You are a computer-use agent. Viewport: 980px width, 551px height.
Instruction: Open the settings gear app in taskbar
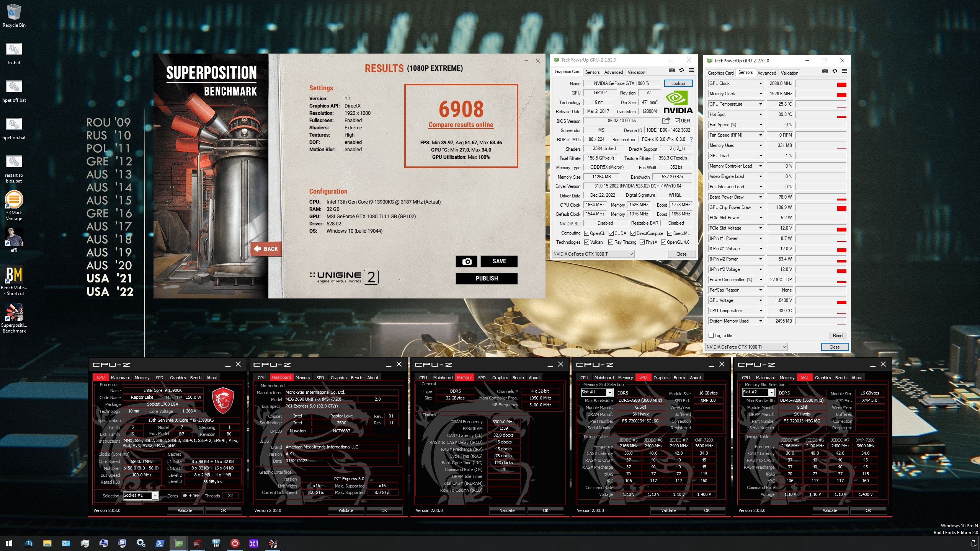pyautogui.click(x=141, y=543)
